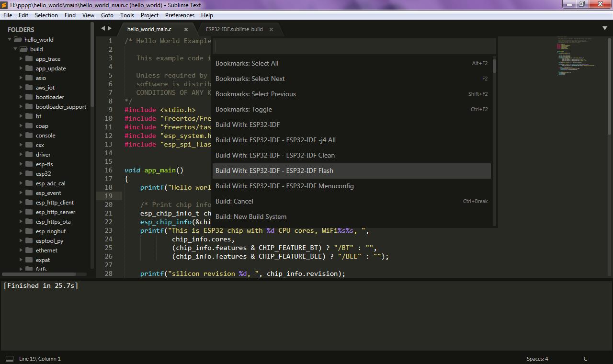Screen dimensions: 613x364
Task: Click the code minimap preview
Action: tap(576, 57)
